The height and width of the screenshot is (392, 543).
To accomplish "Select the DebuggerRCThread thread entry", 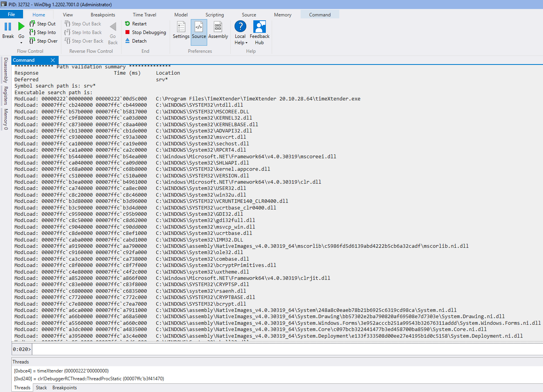I will [x=89, y=379].
